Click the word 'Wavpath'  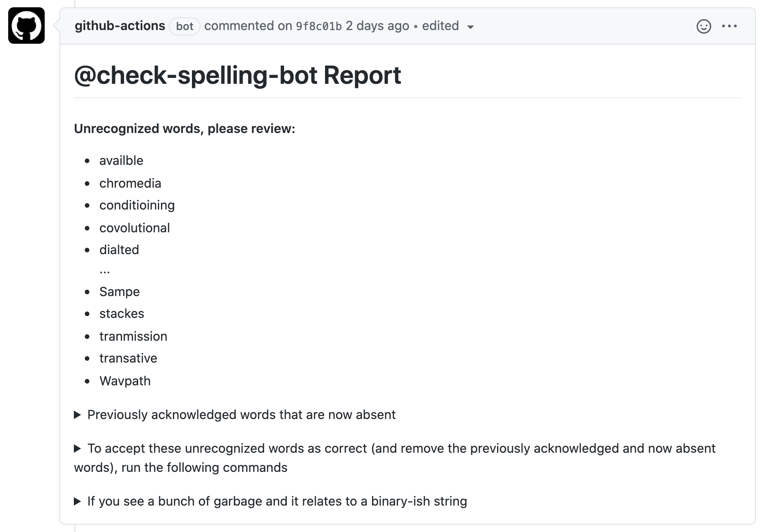(125, 381)
